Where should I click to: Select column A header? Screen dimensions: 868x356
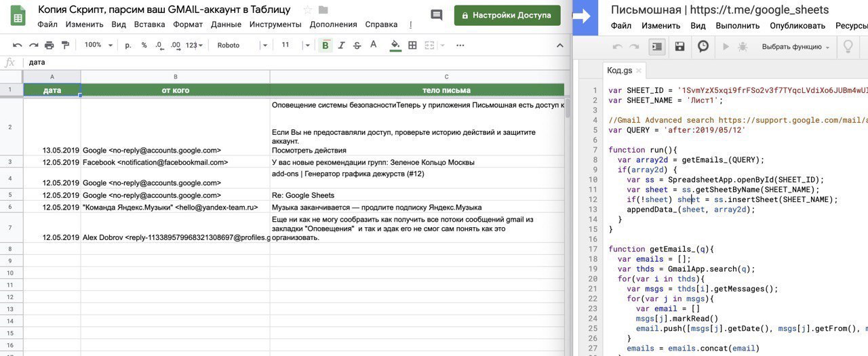coord(52,77)
